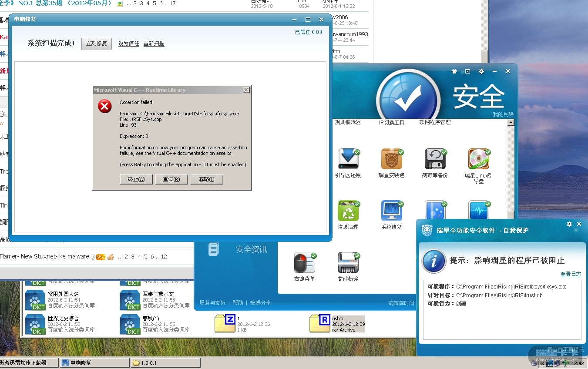Click the red error icon in the assertion dialog
The height and width of the screenshot is (369, 588).
point(105,106)
